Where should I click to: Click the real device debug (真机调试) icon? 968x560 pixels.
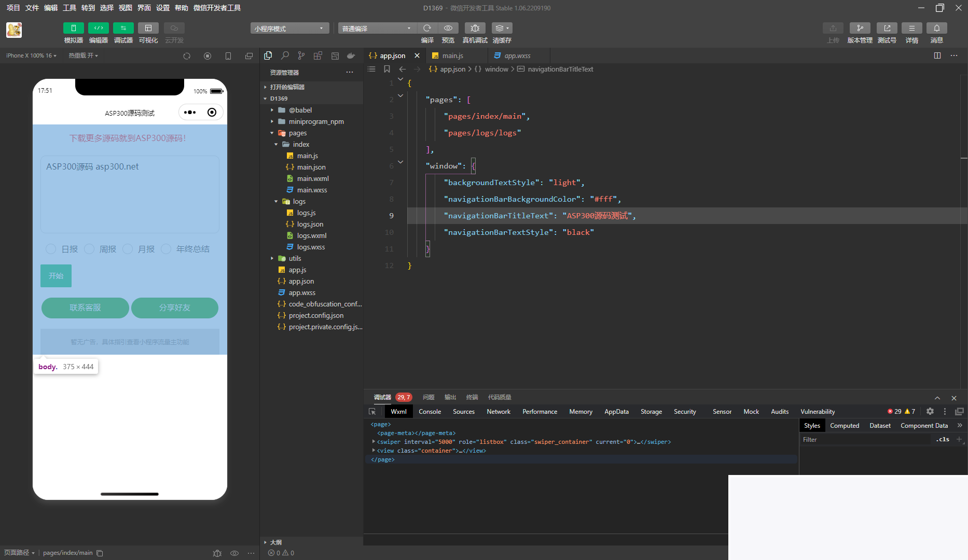(x=475, y=29)
